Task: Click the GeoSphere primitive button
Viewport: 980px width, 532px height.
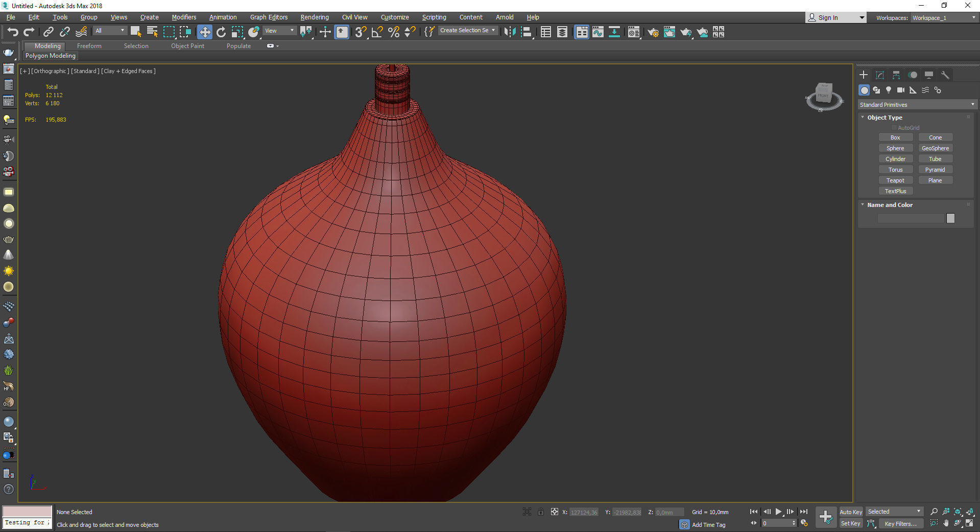Action: click(x=935, y=148)
